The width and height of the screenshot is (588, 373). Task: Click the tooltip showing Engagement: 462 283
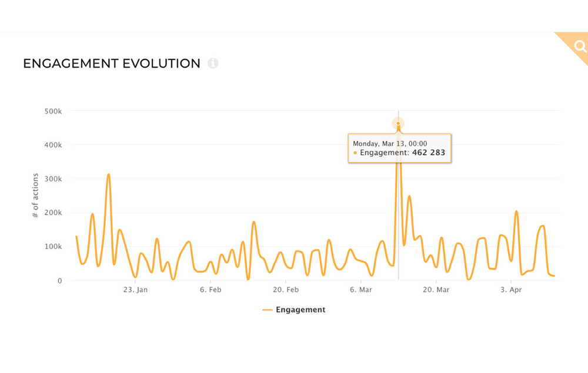click(x=400, y=147)
